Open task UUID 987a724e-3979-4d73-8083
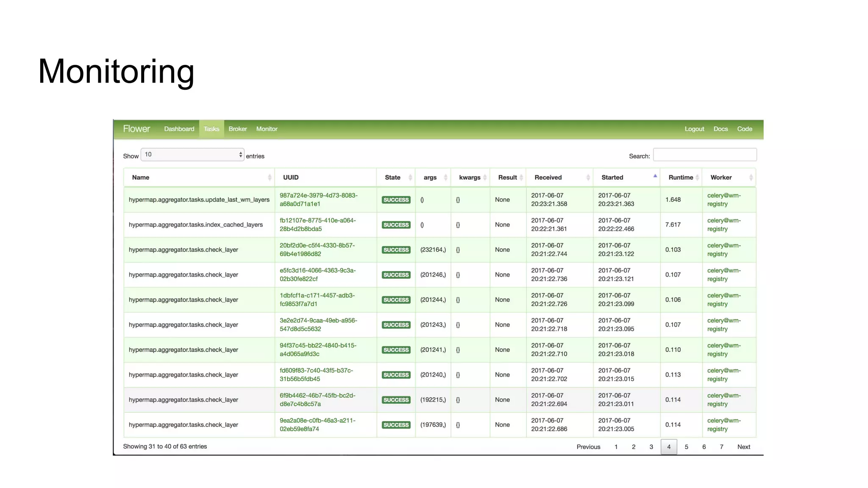The height and width of the screenshot is (488, 868). click(318, 200)
